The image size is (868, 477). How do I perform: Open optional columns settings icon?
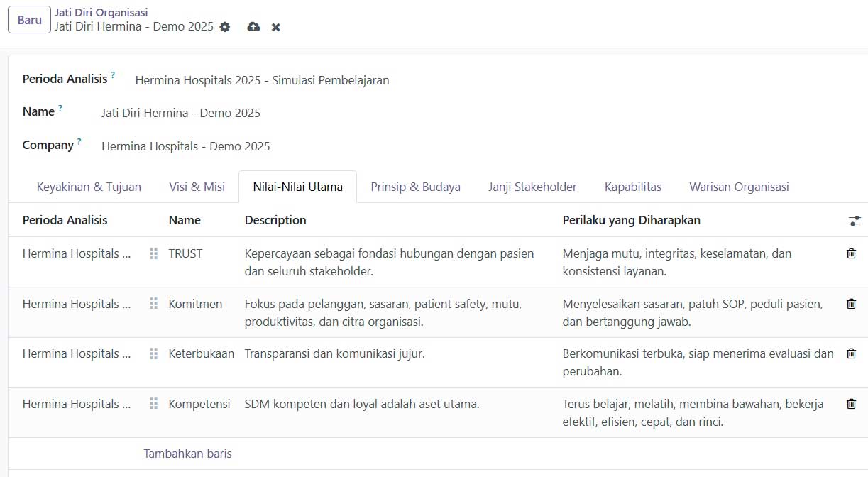[855, 221]
